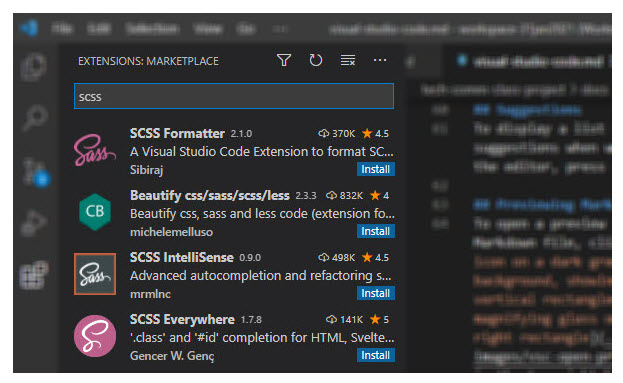The width and height of the screenshot is (623, 383).
Task: Click SCSS Everywhere five star rating
Action: [379, 319]
